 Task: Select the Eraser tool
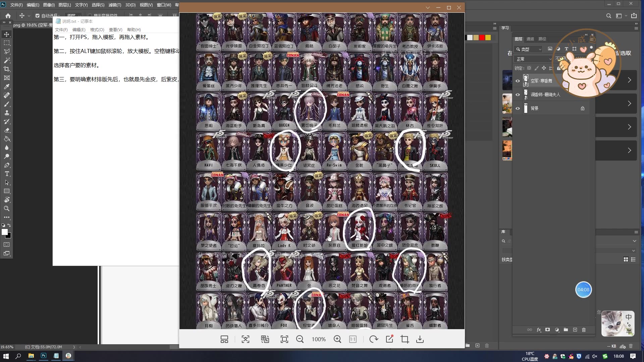click(x=7, y=130)
